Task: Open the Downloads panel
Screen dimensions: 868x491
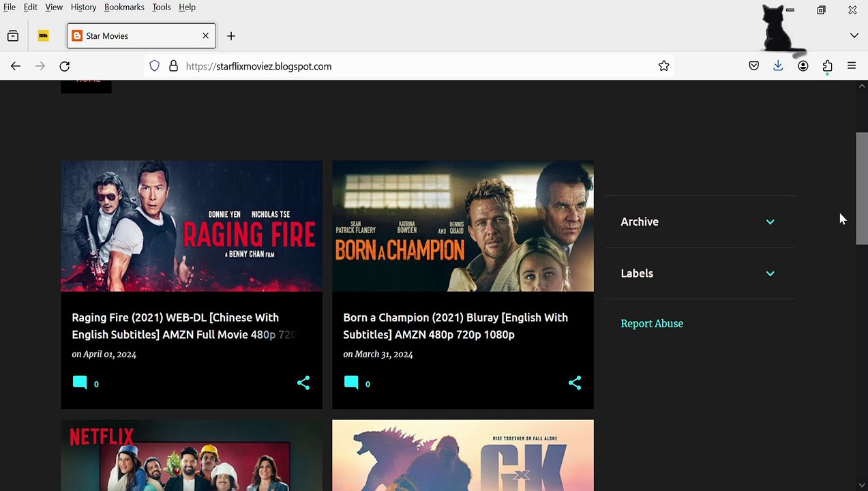Action: [778, 66]
